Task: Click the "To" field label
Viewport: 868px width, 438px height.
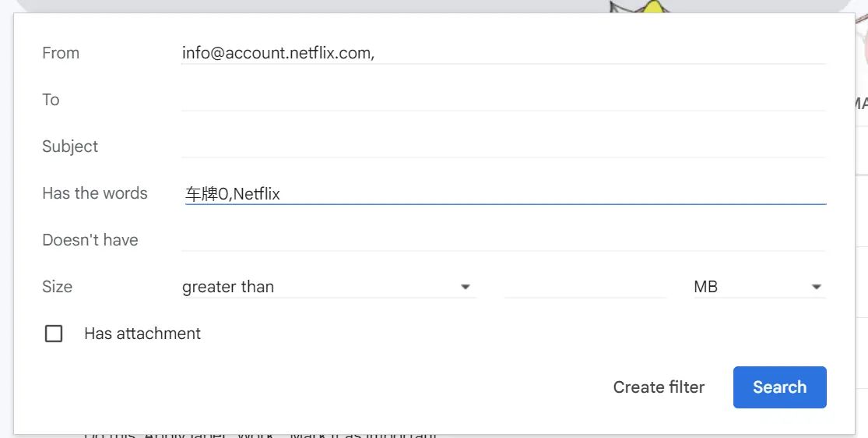Action: coord(51,100)
